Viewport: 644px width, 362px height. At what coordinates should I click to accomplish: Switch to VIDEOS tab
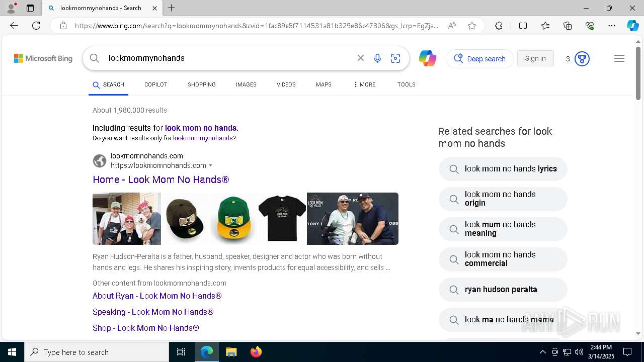point(286,84)
